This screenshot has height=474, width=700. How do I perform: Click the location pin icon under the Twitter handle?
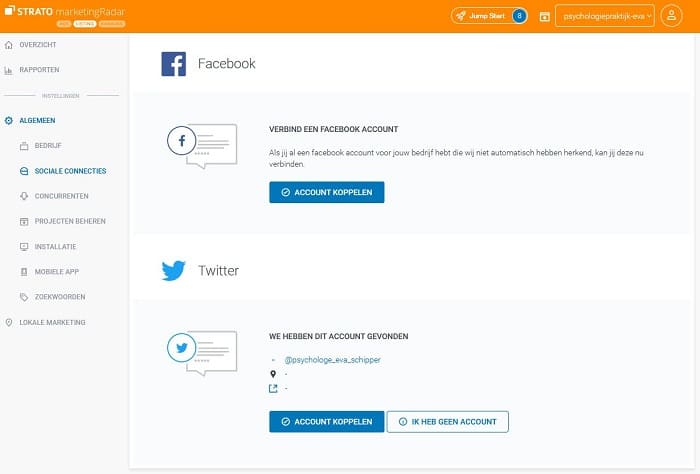tap(273, 374)
